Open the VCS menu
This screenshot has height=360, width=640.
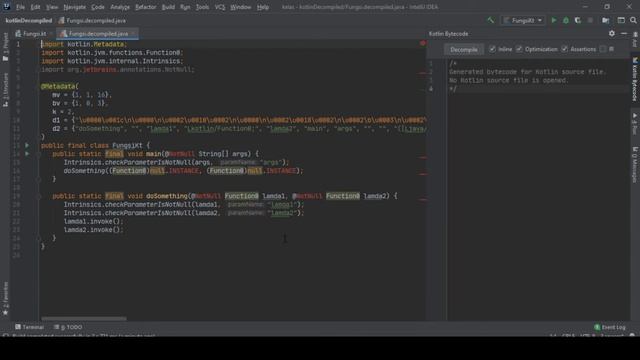tap(220, 7)
